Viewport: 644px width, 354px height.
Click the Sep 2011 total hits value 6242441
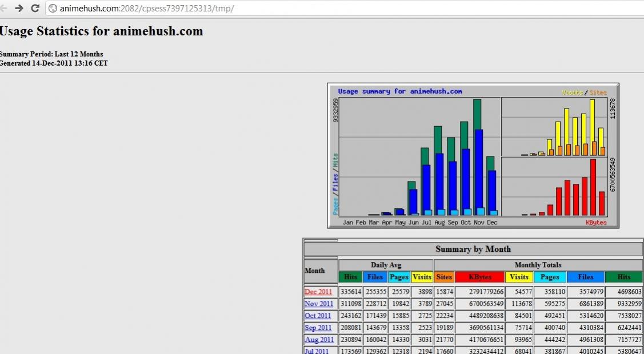[x=629, y=328]
